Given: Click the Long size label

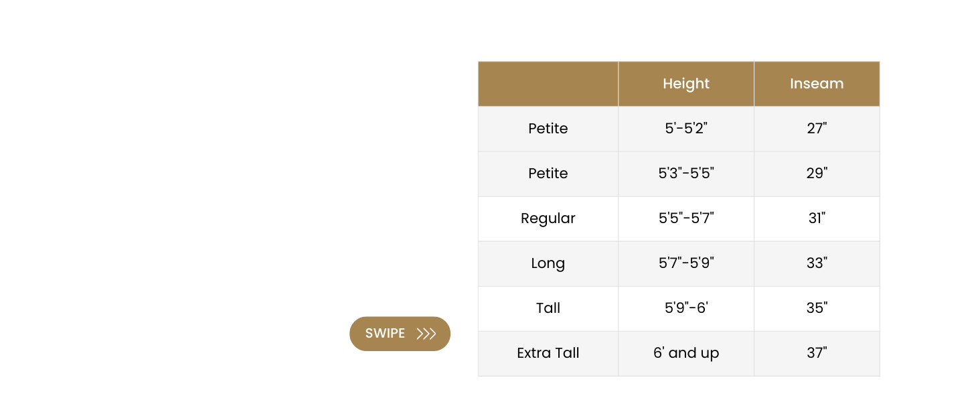Looking at the screenshot, I should [548, 263].
